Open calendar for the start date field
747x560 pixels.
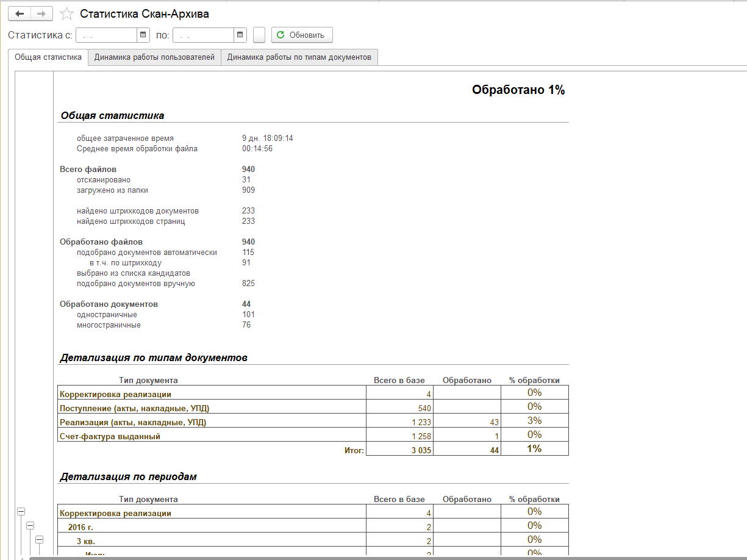point(143,35)
